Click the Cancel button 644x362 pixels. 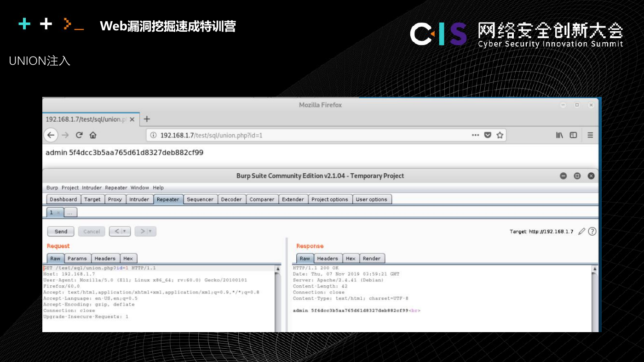[92, 232]
